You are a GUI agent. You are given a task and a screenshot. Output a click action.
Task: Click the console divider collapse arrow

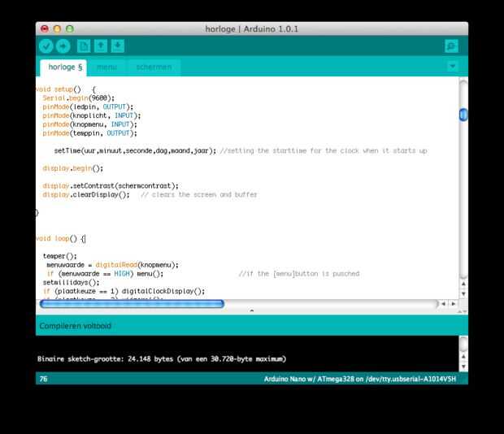coord(252,310)
